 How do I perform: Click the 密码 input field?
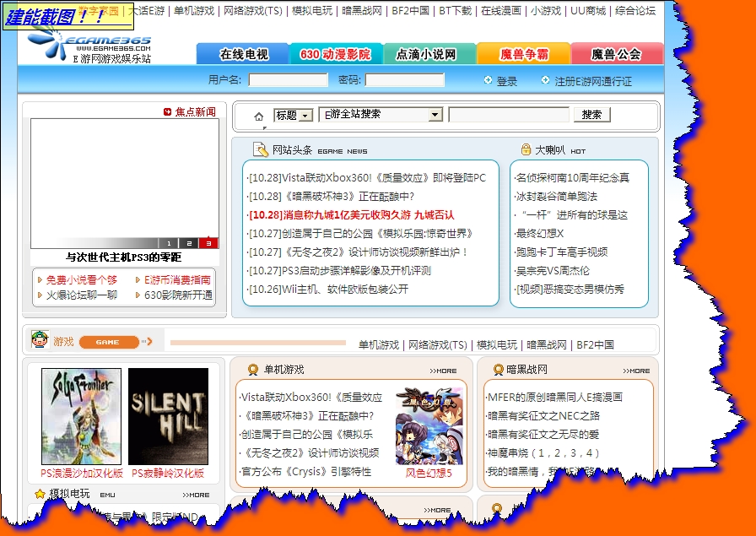point(404,79)
